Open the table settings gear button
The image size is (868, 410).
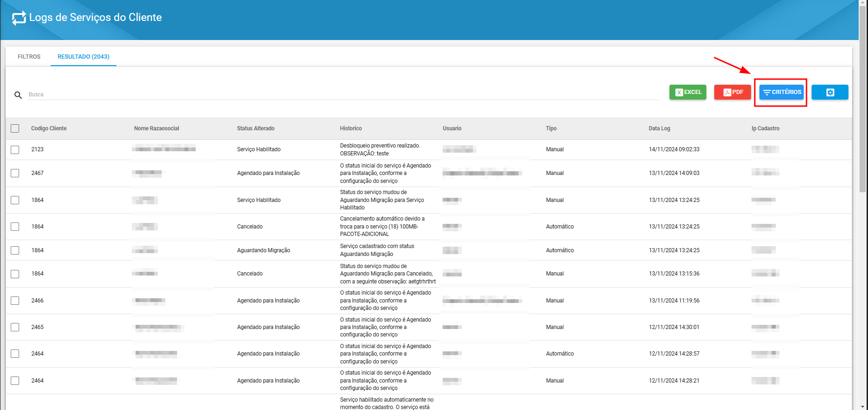[830, 92]
